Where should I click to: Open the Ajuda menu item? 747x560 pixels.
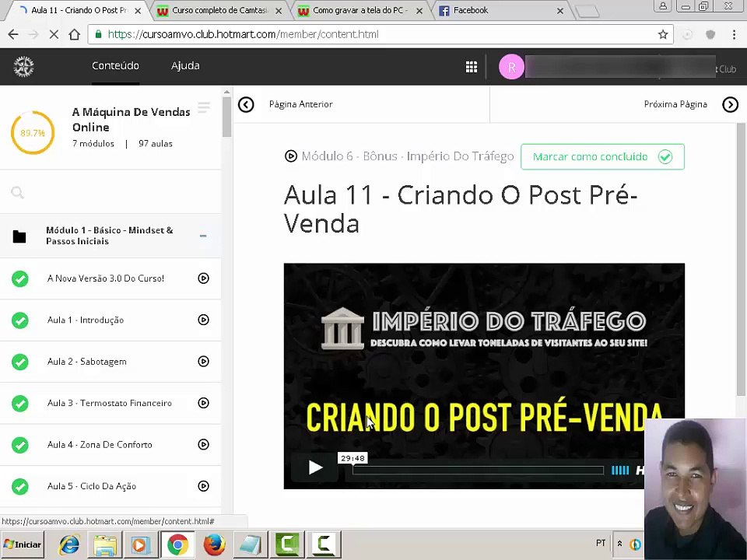[x=185, y=65]
